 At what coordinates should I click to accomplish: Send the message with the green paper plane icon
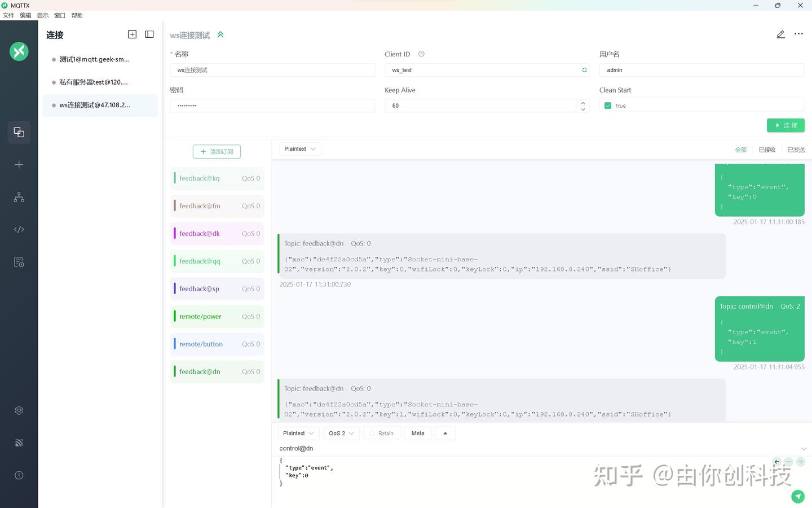798,496
